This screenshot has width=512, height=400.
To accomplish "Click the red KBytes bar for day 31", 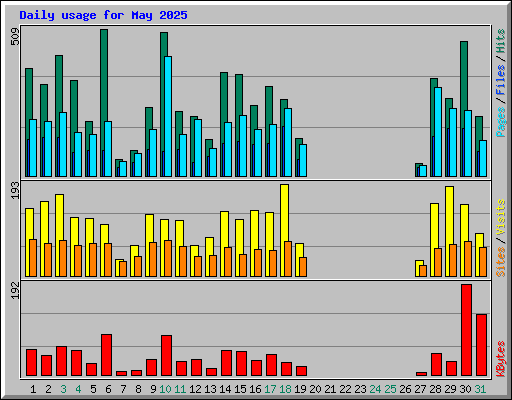I will coord(481,345).
